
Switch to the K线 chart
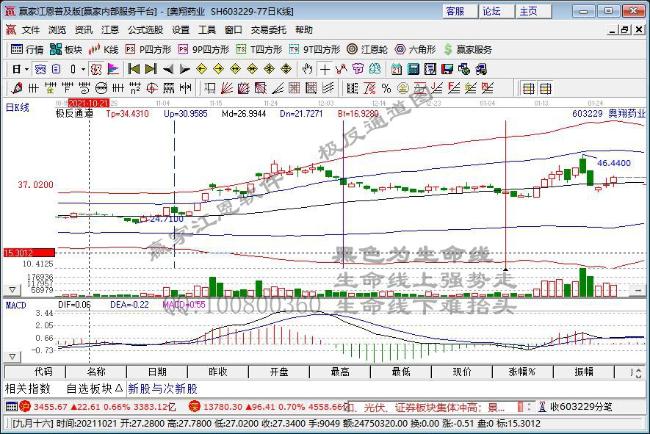coord(104,50)
